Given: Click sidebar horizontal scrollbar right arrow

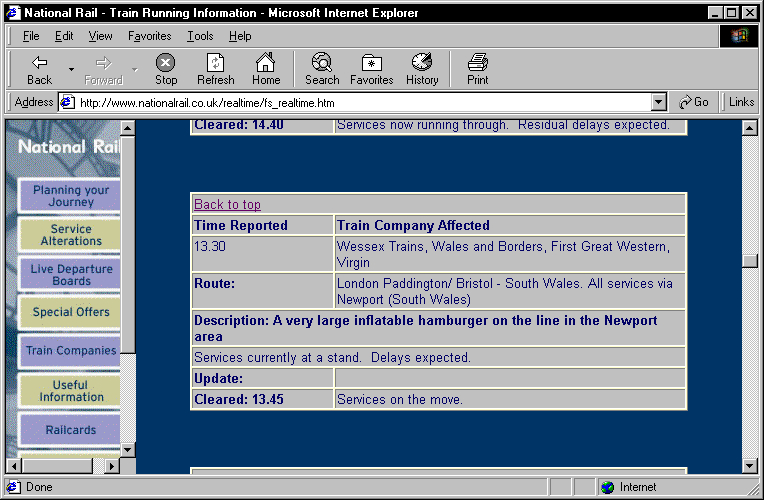Looking at the screenshot, I should (x=112, y=466).
